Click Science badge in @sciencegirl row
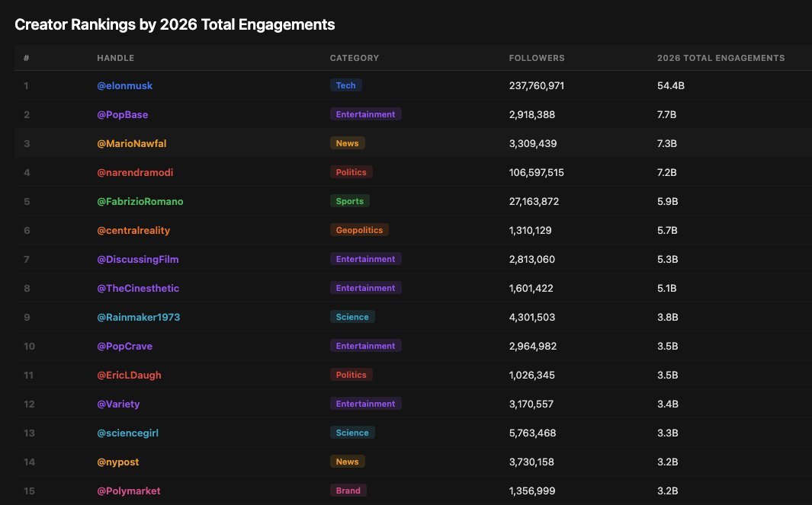 pyautogui.click(x=353, y=433)
